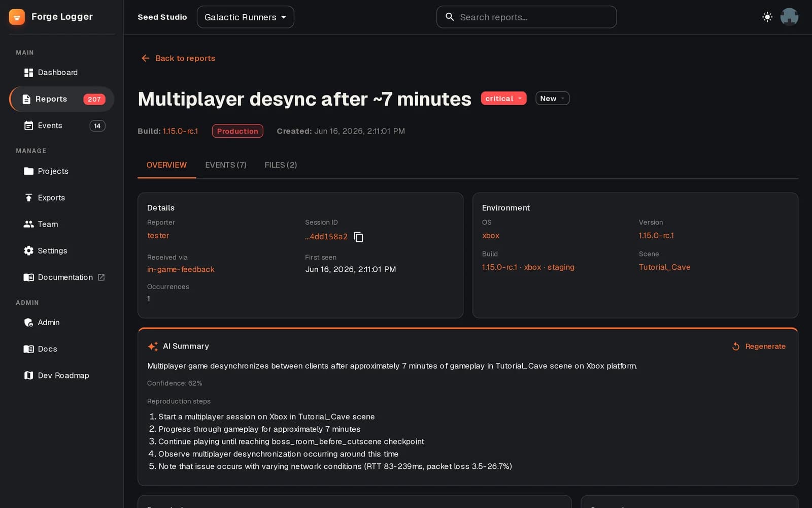Click the search magnifier icon
The width and height of the screenshot is (812, 508).
pos(450,17)
